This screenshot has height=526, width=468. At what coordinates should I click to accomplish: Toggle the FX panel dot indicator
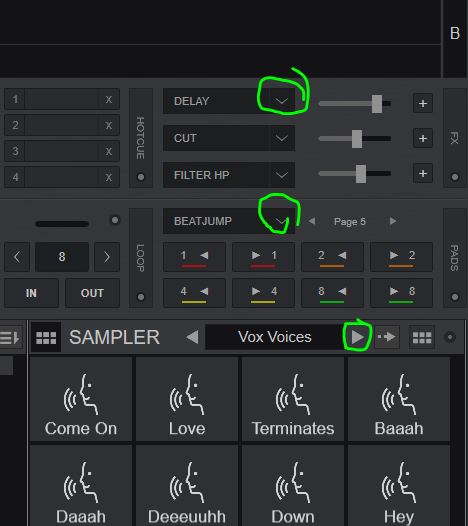click(x=455, y=176)
